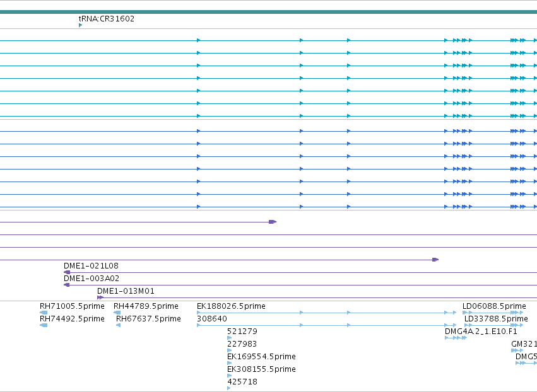Viewport: 537px width, 392px height.
Task: Select the DME1-003A02 feature label
Action: [x=91, y=279]
